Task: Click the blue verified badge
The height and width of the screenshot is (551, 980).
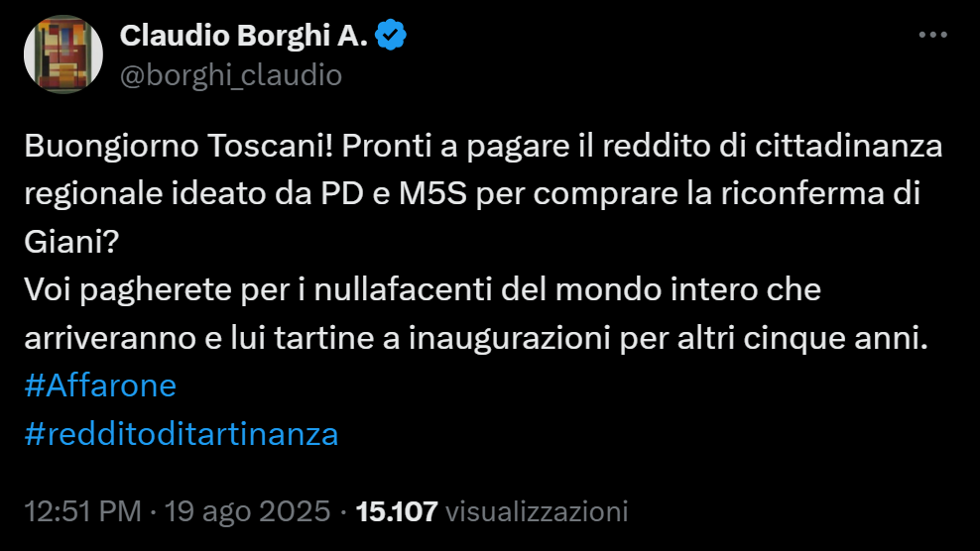Action: pos(393,36)
